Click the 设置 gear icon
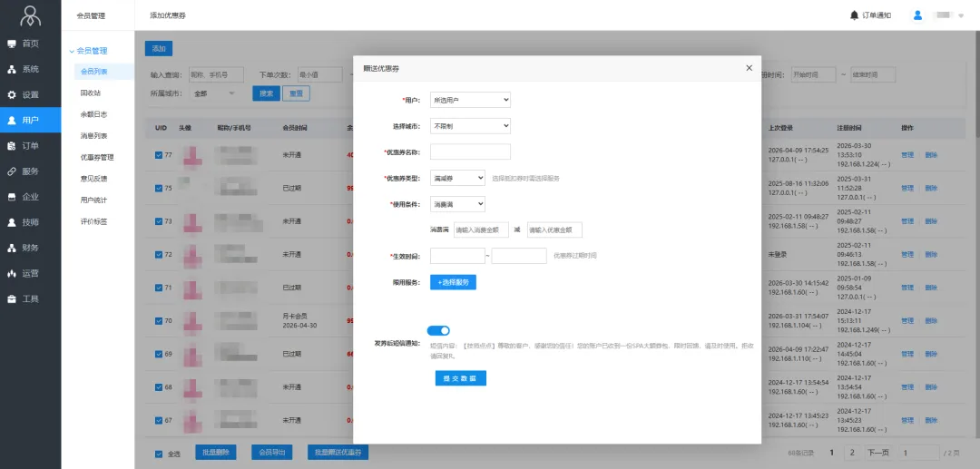The image size is (980, 469). click(12, 94)
